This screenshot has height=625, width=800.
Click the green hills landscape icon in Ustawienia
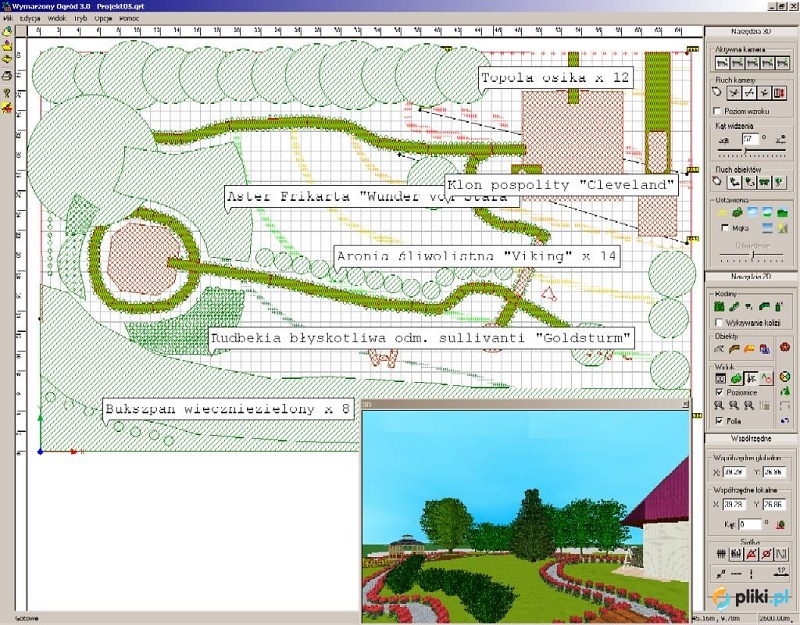782,213
